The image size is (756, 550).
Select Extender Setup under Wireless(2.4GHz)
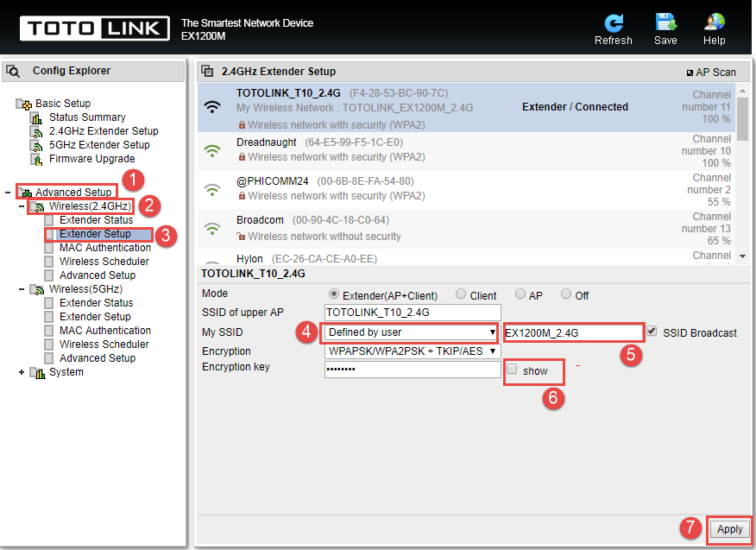[95, 234]
